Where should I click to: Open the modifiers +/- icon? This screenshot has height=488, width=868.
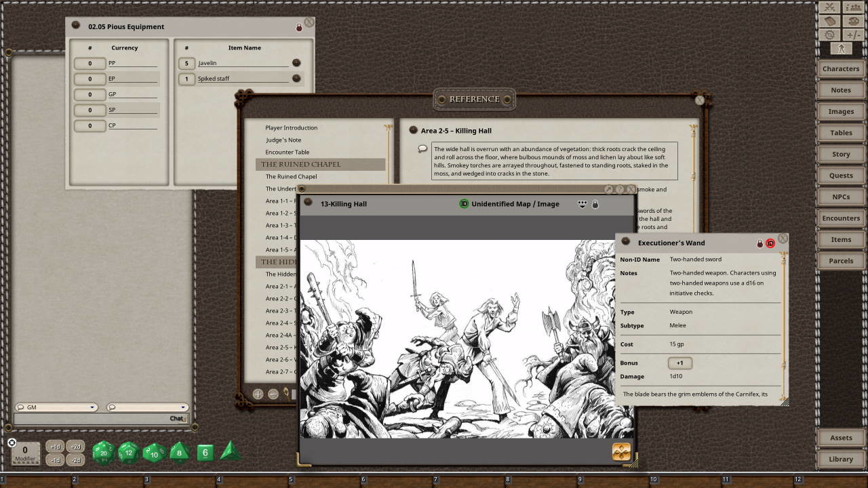[x=853, y=35]
